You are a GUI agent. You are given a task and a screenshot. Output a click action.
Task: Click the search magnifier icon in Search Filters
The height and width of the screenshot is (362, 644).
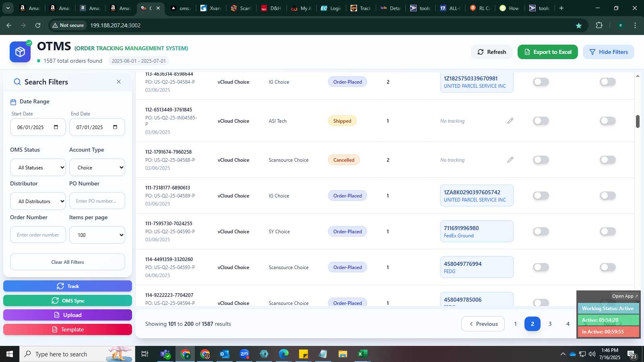click(x=17, y=82)
